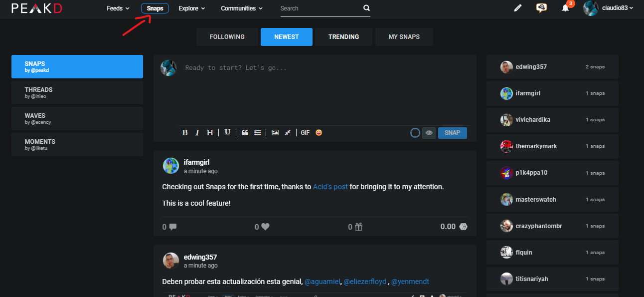Viewport: 644px width, 297px height.
Task: Open the claudio83 account dropdown
Action: pos(618,8)
